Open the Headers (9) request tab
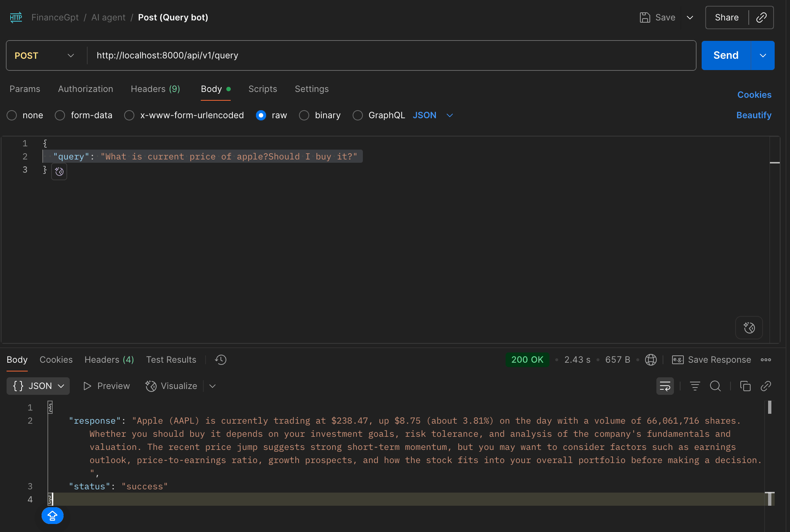 156,89
